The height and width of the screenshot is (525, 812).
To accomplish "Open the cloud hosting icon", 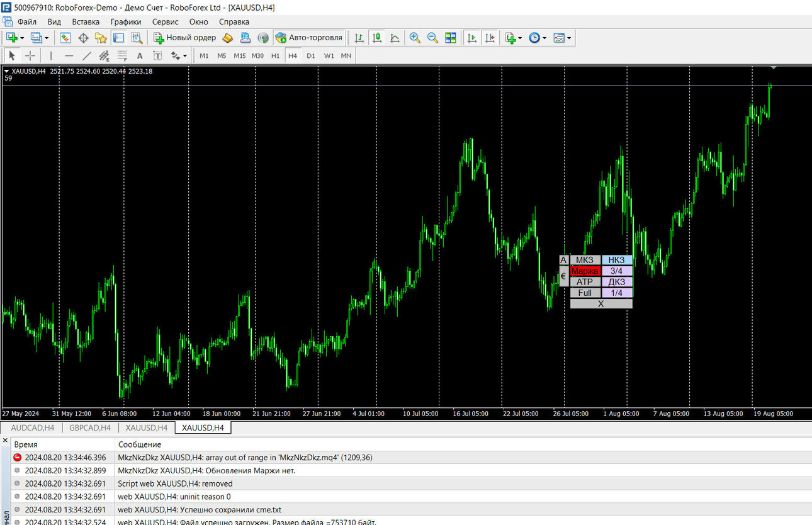I will coord(245,38).
